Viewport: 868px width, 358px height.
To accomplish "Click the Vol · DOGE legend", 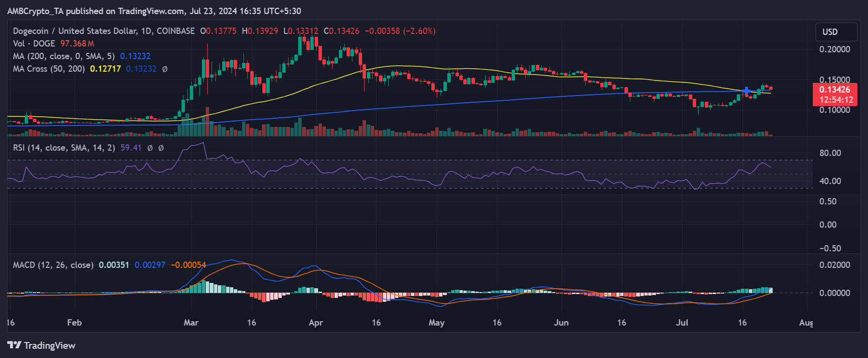I will (x=34, y=44).
